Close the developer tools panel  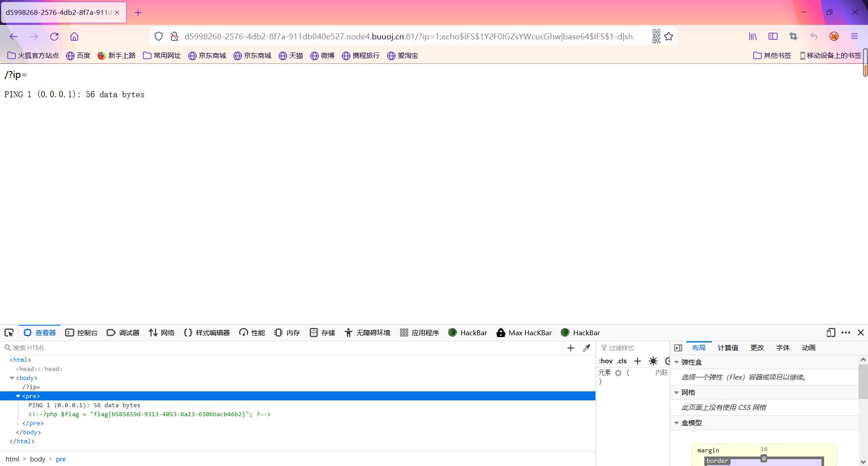click(x=861, y=333)
